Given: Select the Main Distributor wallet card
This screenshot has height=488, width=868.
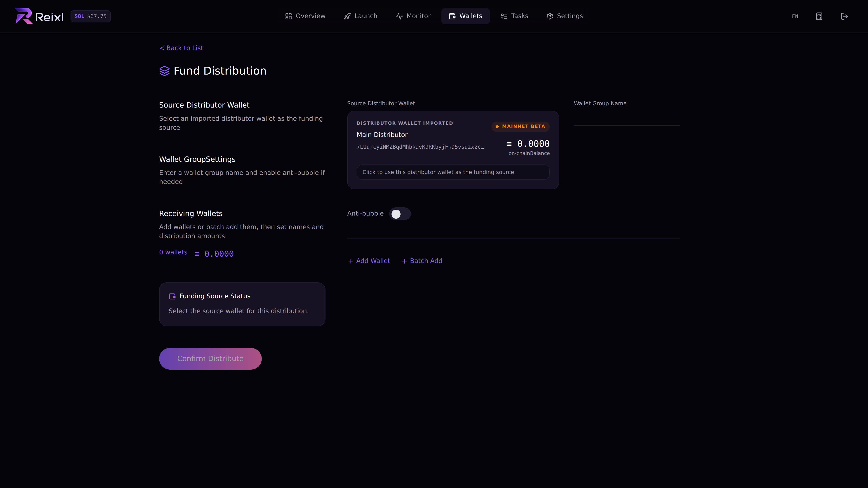Looking at the screenshot, I should [453, 150].
